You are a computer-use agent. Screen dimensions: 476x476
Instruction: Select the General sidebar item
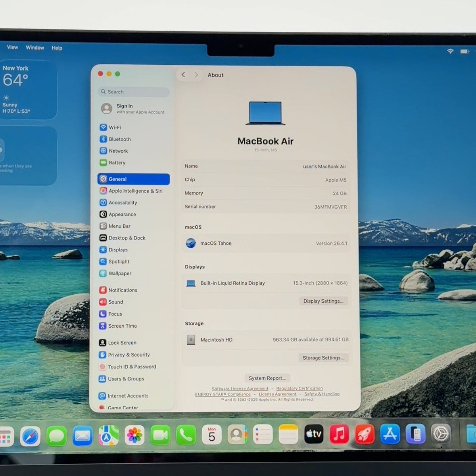(133, 179)
